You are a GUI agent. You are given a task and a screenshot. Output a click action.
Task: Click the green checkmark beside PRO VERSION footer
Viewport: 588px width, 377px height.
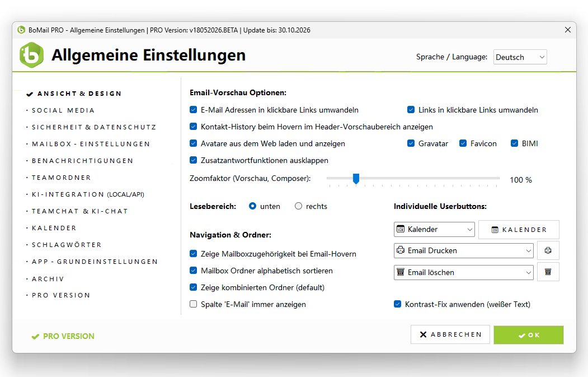click(x=35, y=337)
